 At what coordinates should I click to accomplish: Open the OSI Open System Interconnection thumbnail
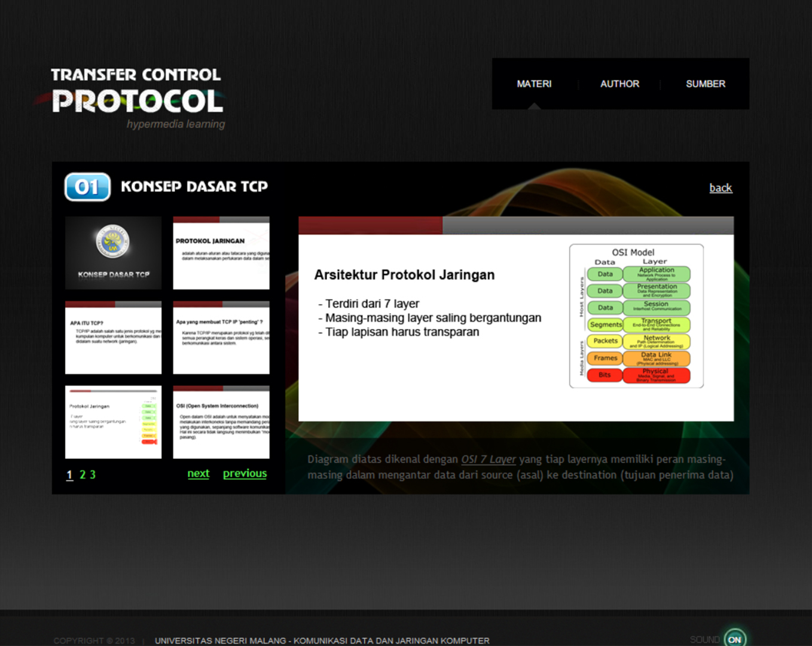point(221,422)
